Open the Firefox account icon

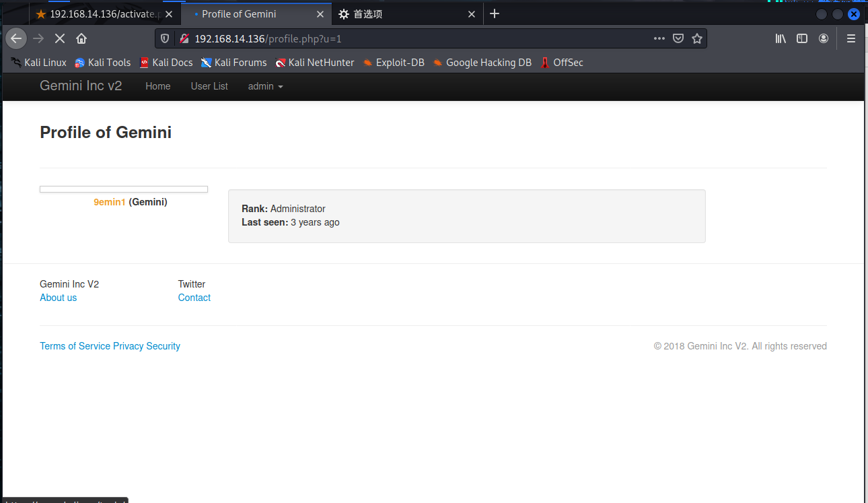tap(823, 38)
